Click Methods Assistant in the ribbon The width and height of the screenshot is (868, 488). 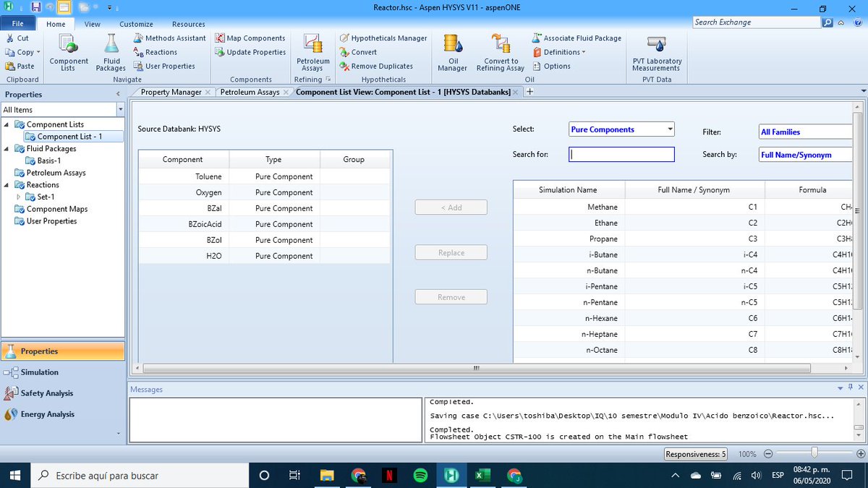[170, 38]
